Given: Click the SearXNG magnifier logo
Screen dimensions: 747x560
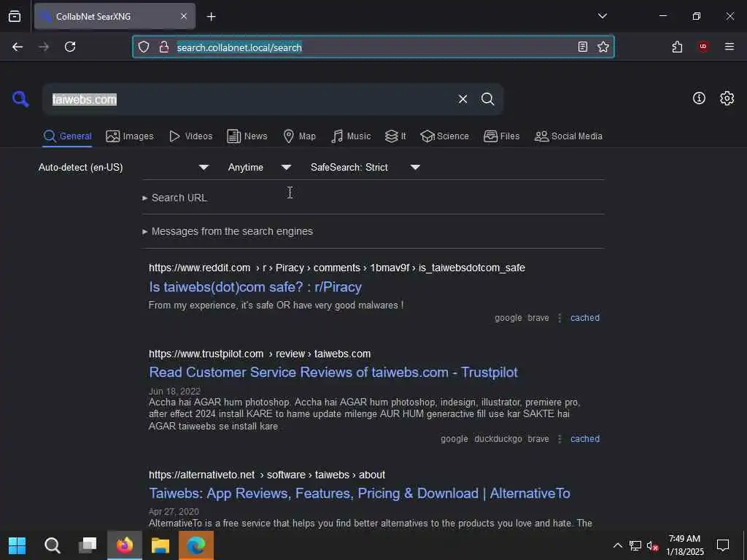Looking at the screenshot, I should coord(20,99).
